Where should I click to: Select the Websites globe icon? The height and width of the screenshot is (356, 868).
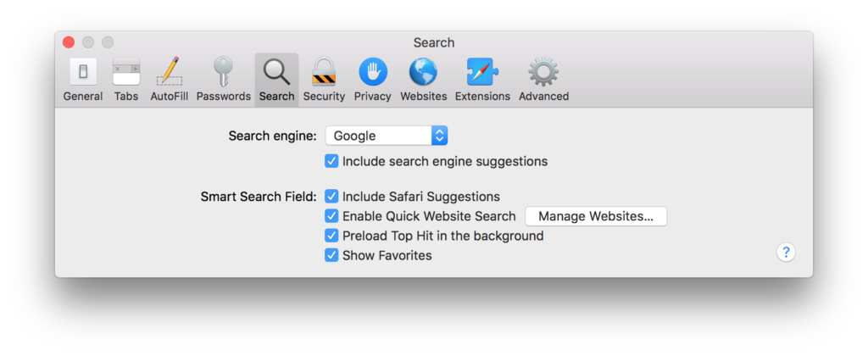[423, 73]
